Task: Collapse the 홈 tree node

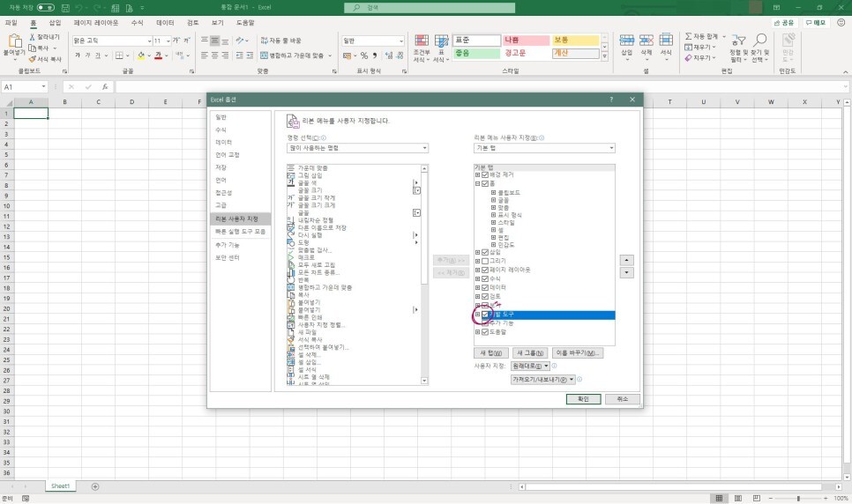Action: click(478, 183)
